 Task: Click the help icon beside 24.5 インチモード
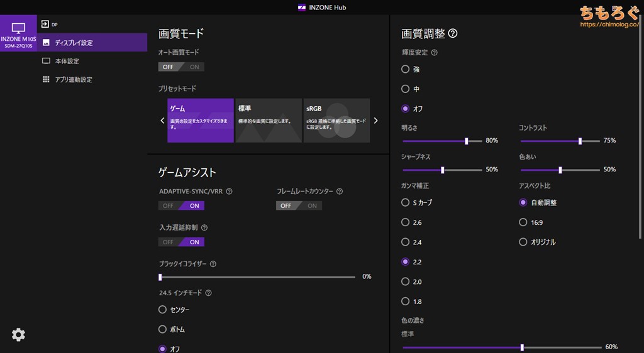tap(209, 293)
